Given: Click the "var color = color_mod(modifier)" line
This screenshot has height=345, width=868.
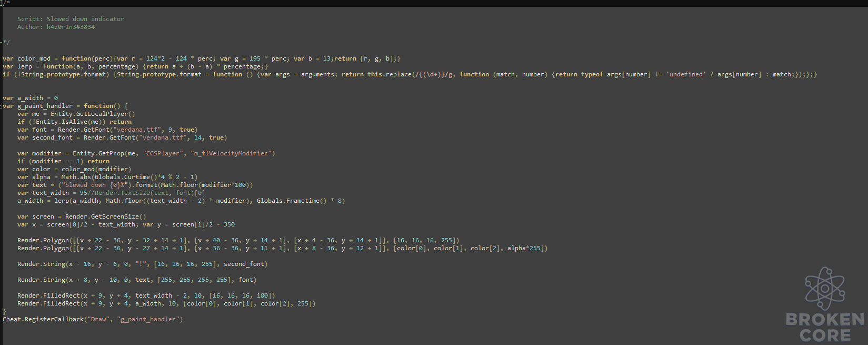Looking at the screenshot, I should pos(74,169).
